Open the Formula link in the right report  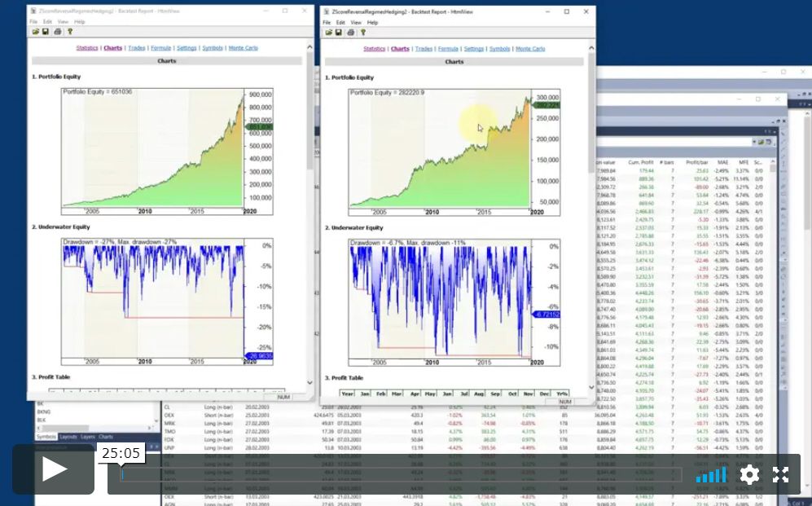pos(449,48)
